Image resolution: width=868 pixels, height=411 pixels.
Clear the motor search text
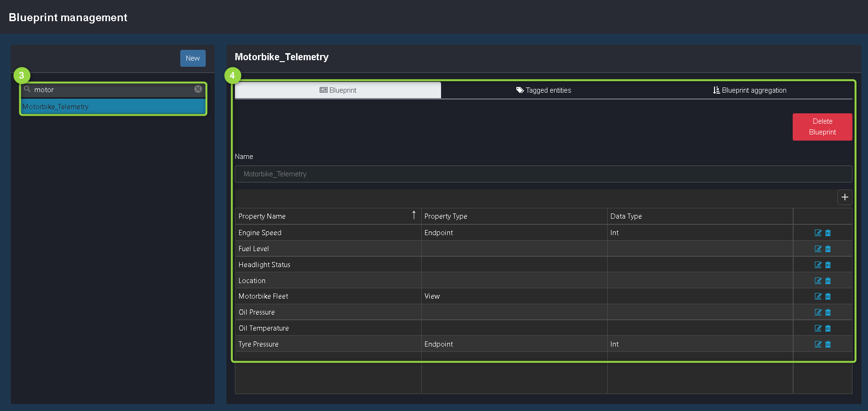(198, 89)
